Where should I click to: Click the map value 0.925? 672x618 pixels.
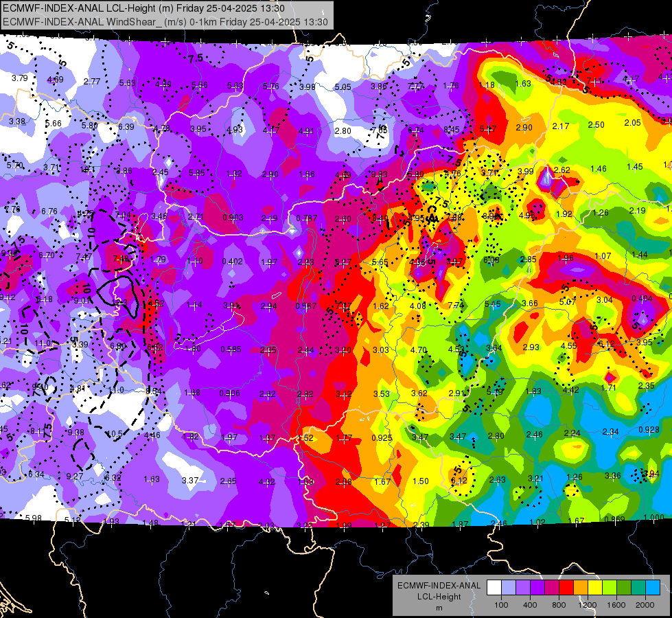(382, 438)
